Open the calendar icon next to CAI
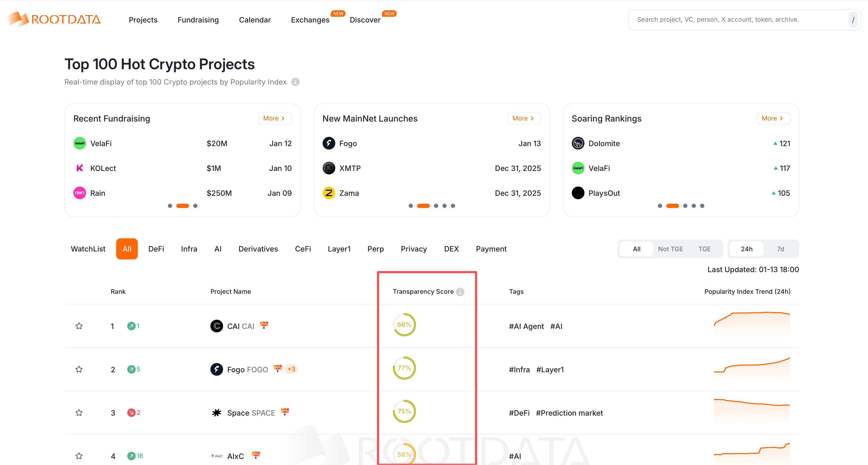This screenshot has width=868, height=465. [264, 325]
